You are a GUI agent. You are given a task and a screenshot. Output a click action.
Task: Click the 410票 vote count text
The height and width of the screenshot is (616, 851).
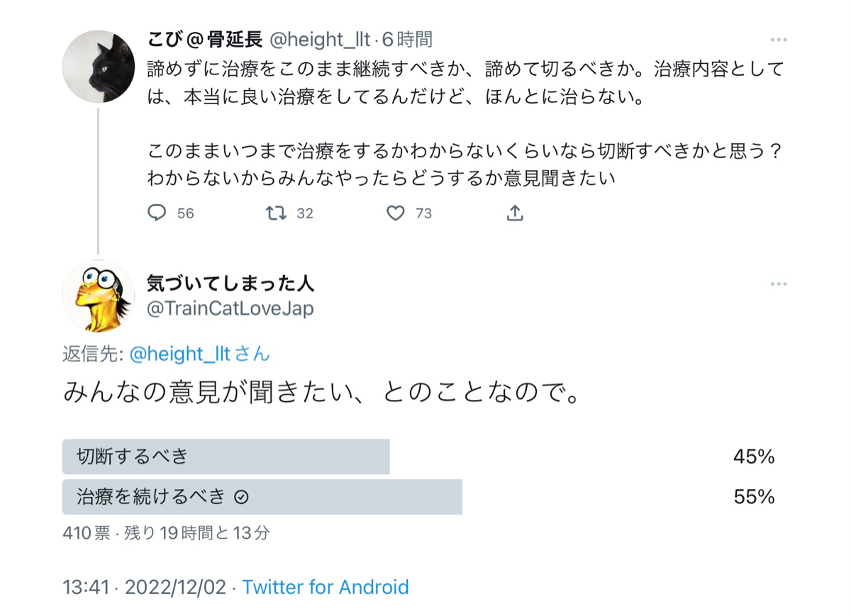pyautogui.click(x=86, y=533)
